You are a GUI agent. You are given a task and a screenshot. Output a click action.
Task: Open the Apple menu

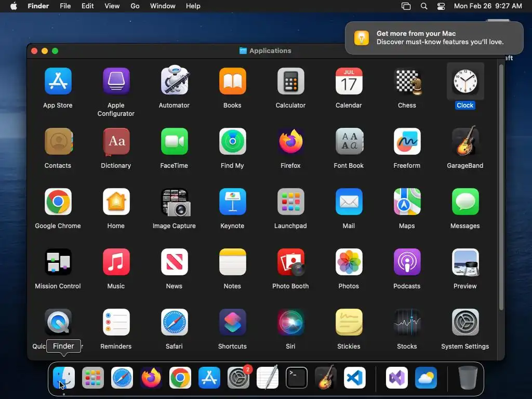[14, 6]
